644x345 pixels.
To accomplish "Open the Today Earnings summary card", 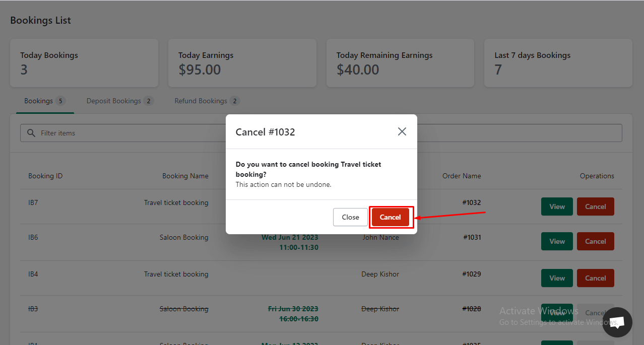I will 242,63.
